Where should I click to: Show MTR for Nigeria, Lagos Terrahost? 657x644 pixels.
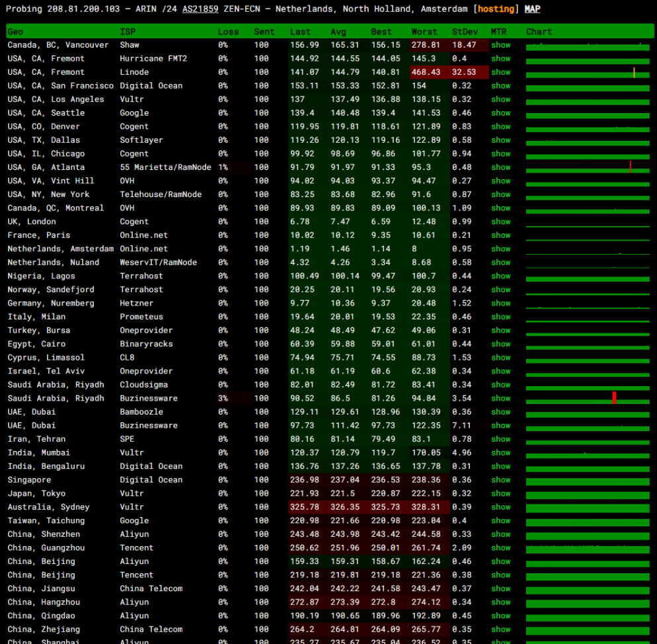tap(501, 276)
